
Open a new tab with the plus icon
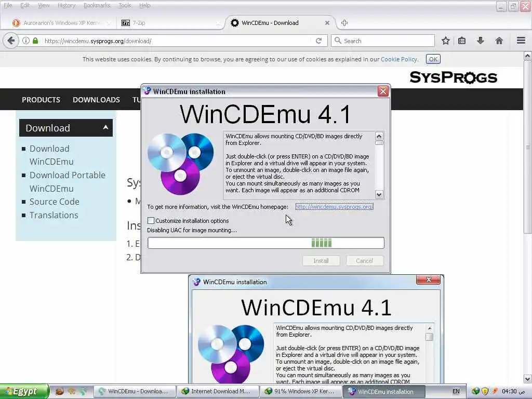[344, 23]
